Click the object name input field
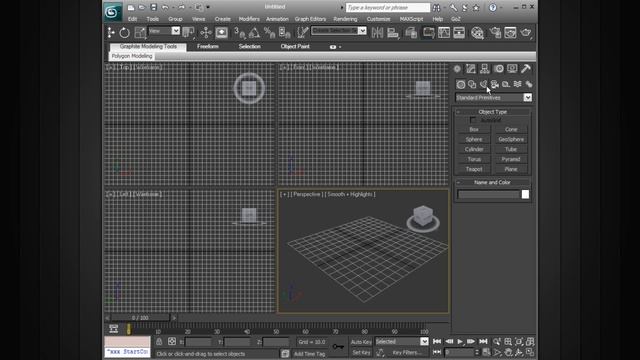 [x=489, y=194]
